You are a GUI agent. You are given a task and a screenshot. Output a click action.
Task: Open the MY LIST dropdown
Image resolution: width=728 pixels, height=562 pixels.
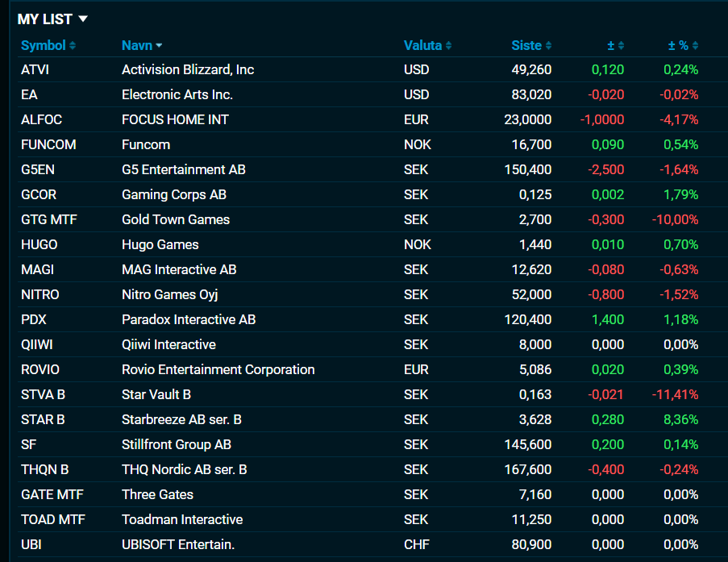[52, 19]
